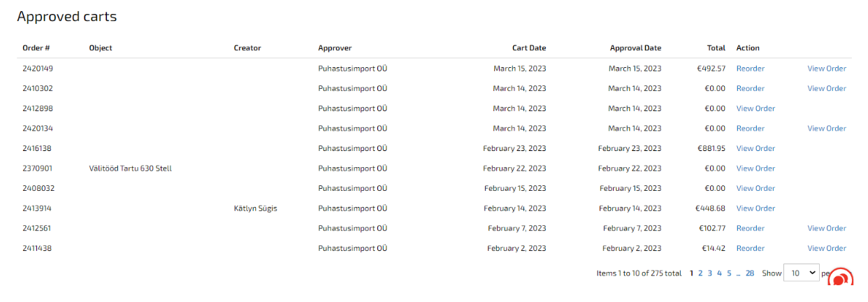Go to pagination page 3

pyautogui.click(x=709, y=273)
